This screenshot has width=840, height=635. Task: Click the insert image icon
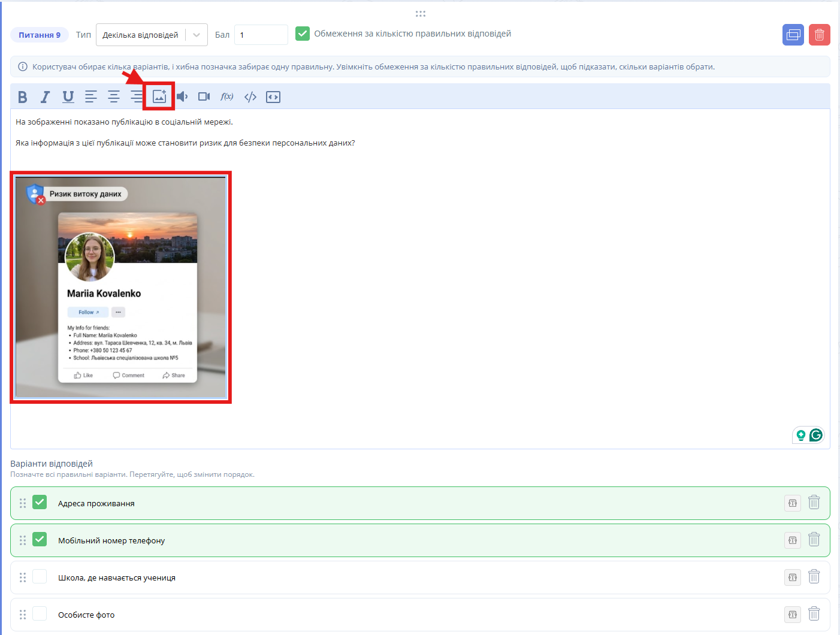[x=159, y=96]
